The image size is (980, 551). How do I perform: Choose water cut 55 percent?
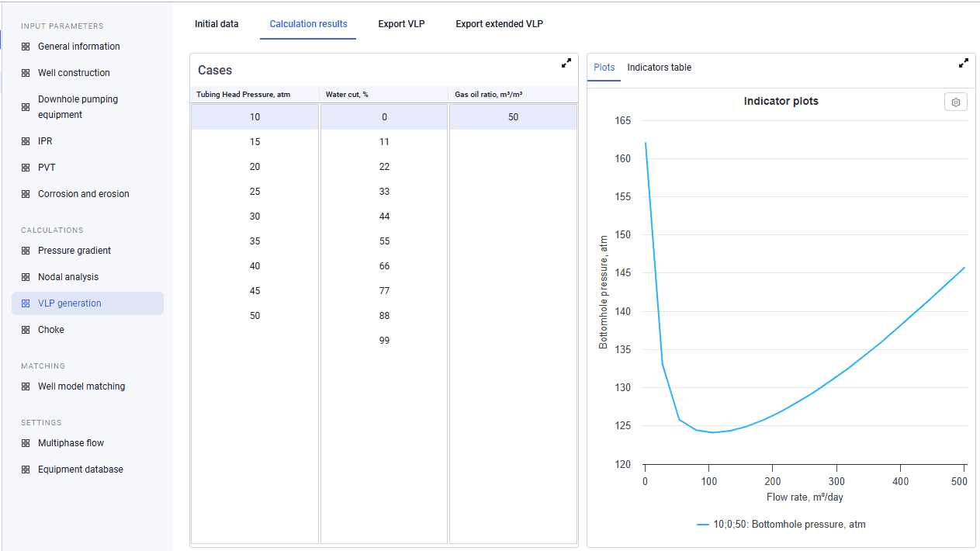(384, 241)
